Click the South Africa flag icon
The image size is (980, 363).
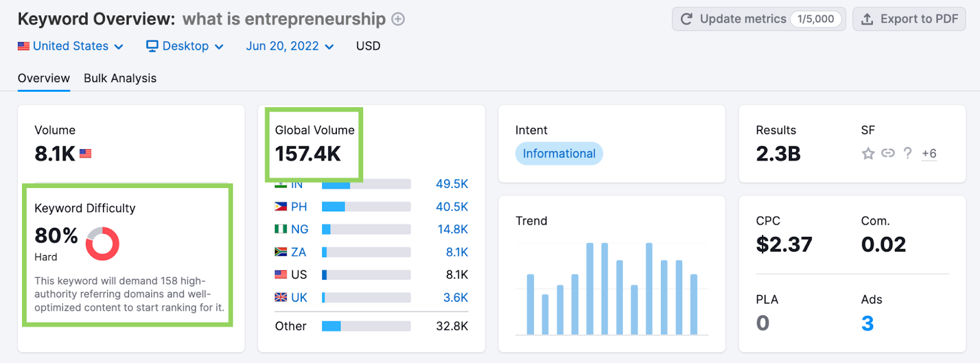click(x=281, y=252)
